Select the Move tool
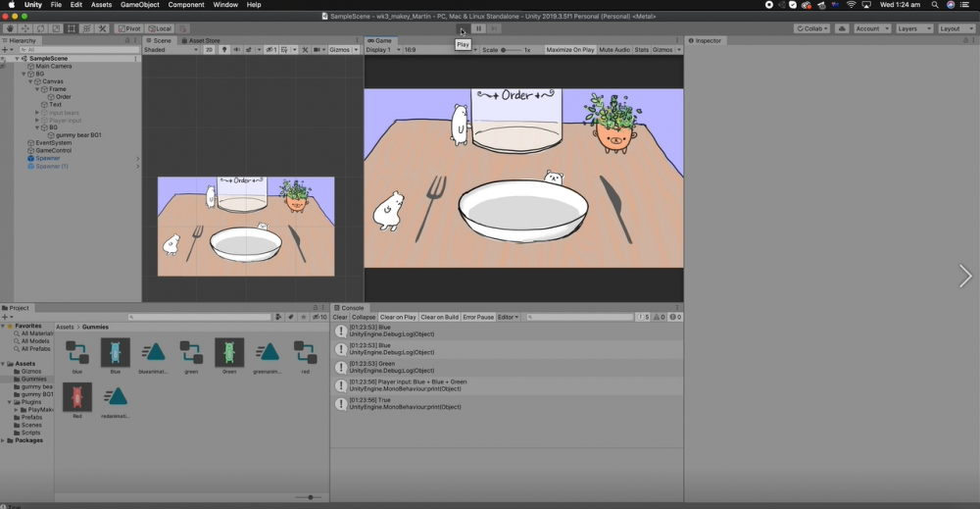 25,28
